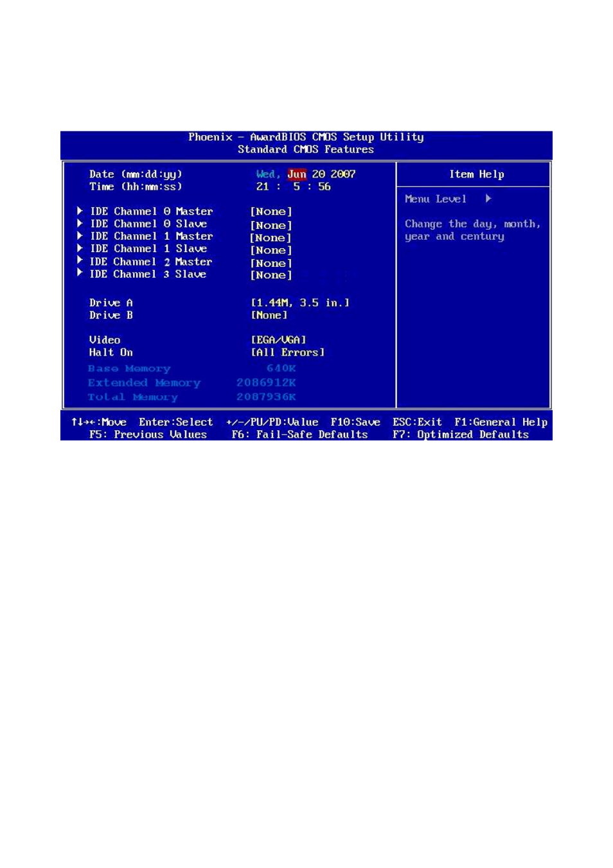This screenshot has height=868, width=613.
Task: Click F7: Optimized Defaults hint
Action: coord(461,435)
